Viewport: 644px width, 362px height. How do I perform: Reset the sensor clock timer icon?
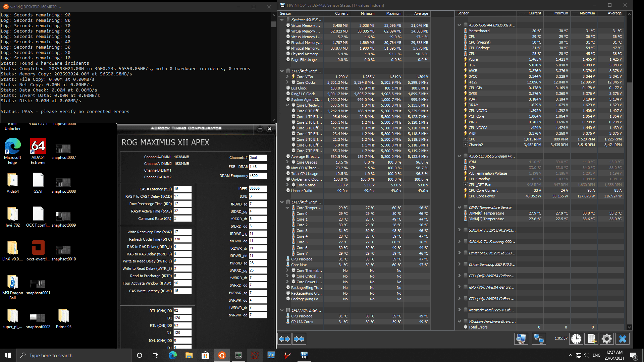point(576,339)
